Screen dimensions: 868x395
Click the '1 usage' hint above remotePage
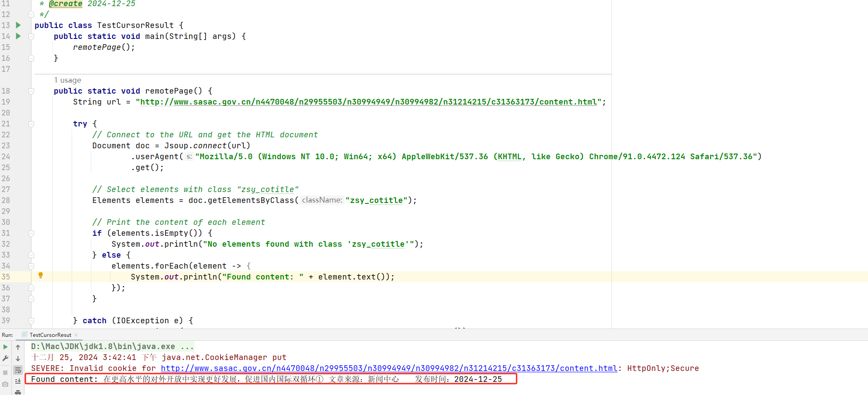[x=68, y=80]
